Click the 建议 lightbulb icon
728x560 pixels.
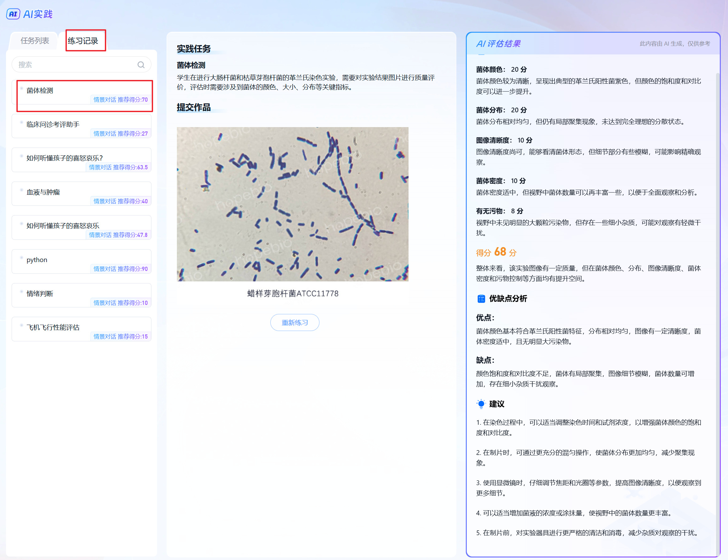pyautogui.click(x=481, y=404)
